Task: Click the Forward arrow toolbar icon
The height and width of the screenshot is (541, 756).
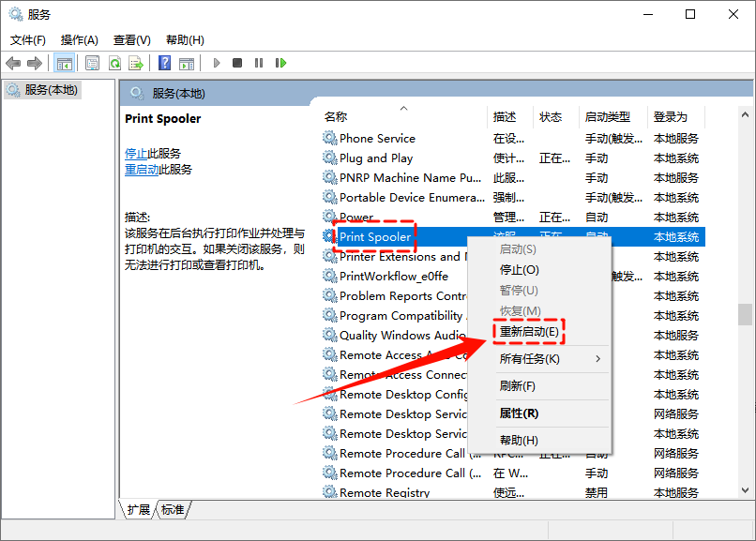Action: point(35,63)
